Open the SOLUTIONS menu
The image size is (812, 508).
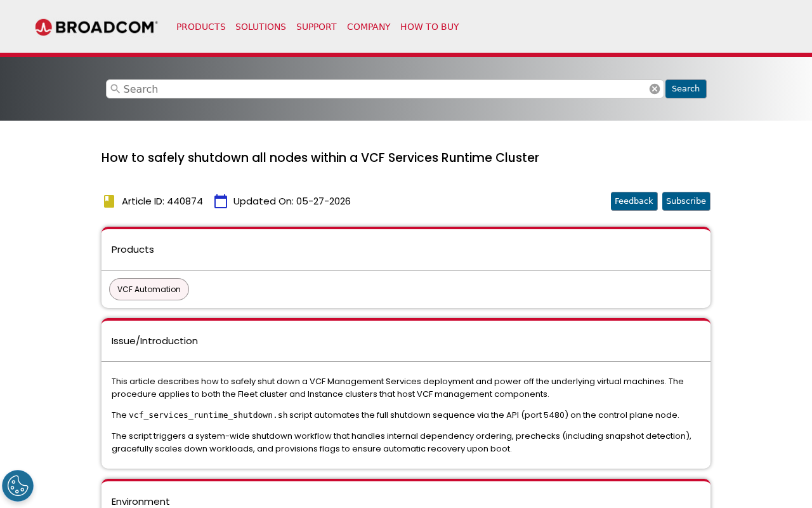[x=261, y=27]
